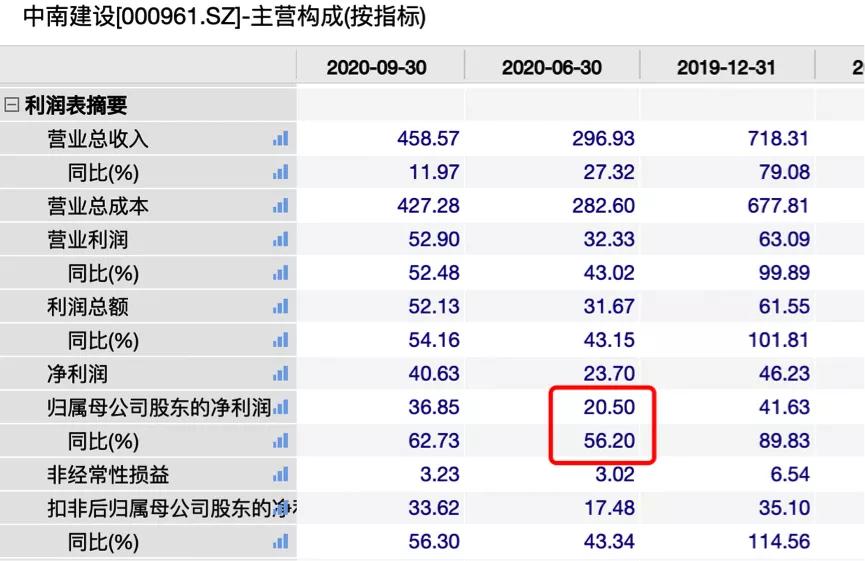The width and height of the screenshot is (865, 561).
Task: Click the value 3.02
Action: coord(615,474)
